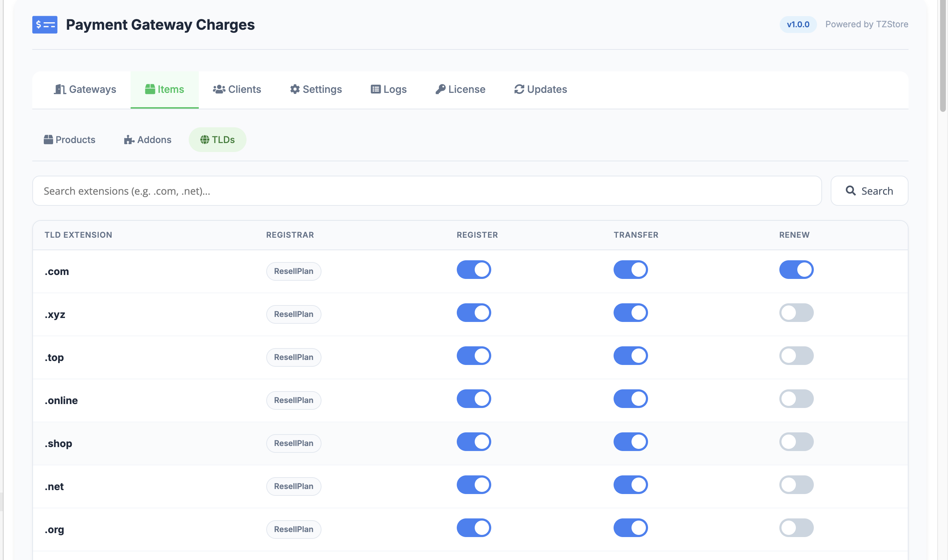The width and height of the screenshot is (948, 560).
Task: Select the TLDs globe icon
Action: 205,139
